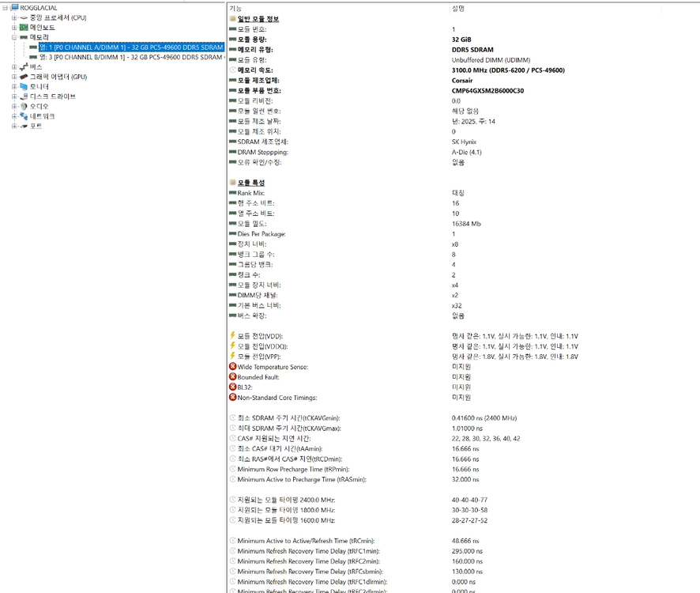Click the 일반 모듈 정보 section icon
Image resolution: width=700 pixels, height=593 pixels.
coord(232,19)
